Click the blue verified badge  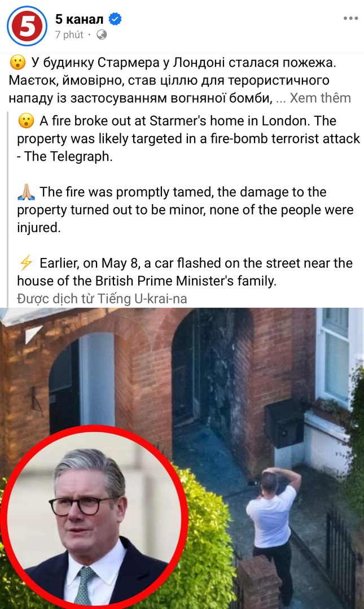115,19
